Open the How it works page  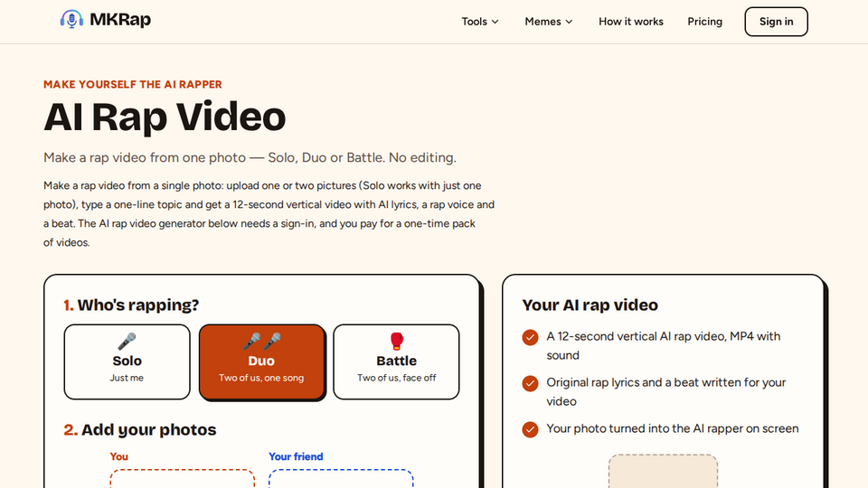(631, 22)
